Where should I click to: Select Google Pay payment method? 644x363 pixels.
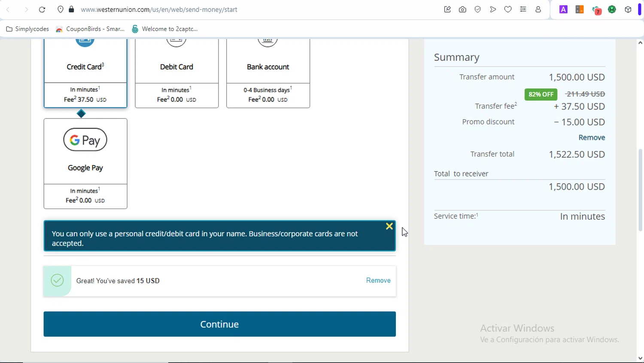85,163
